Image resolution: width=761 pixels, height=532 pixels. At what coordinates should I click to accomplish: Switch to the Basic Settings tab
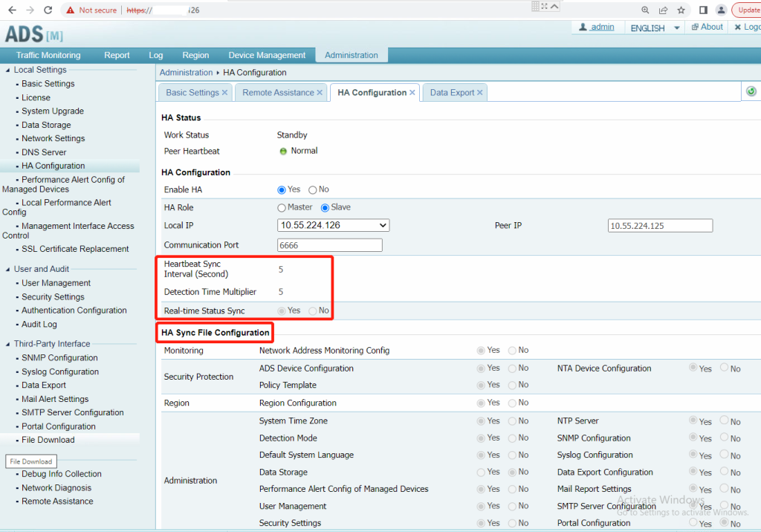coord(192,93)
